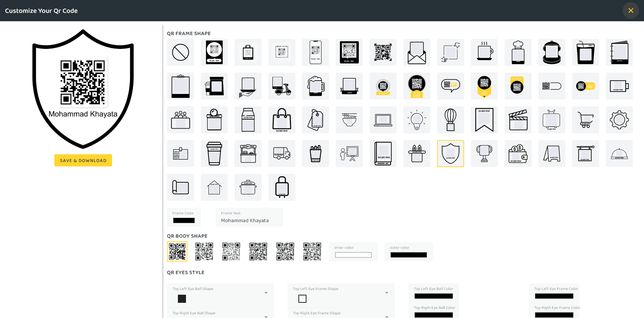The width and height of the screenshot is (644, 318).
Task: Choose the trophy frame
Action: (484, 154)
